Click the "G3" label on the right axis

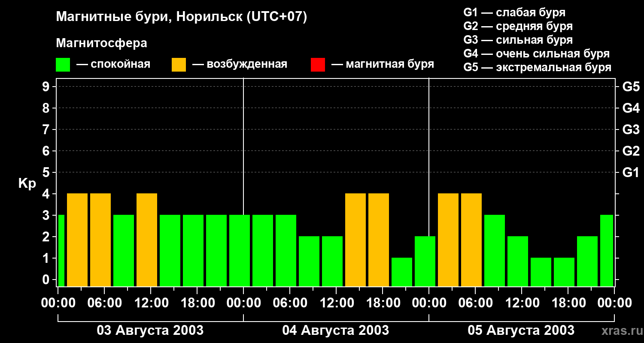631,129
